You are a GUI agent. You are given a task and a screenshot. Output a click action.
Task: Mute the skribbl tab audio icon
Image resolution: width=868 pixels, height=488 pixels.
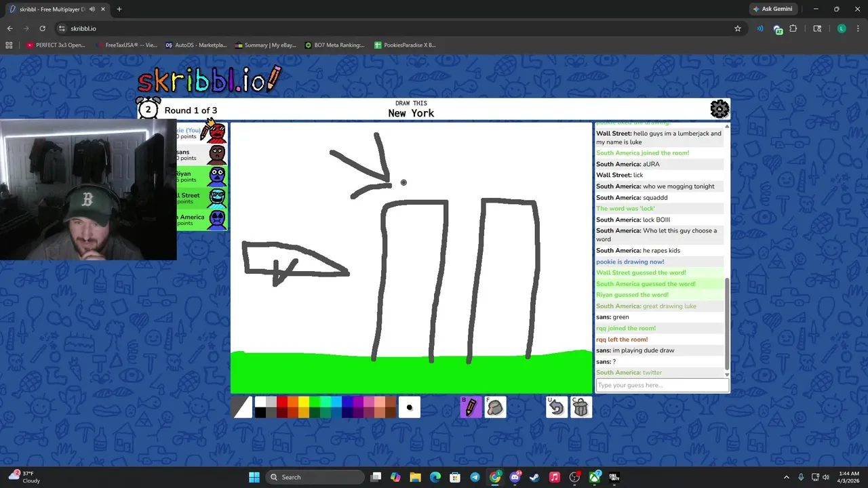tap(92, 9)
